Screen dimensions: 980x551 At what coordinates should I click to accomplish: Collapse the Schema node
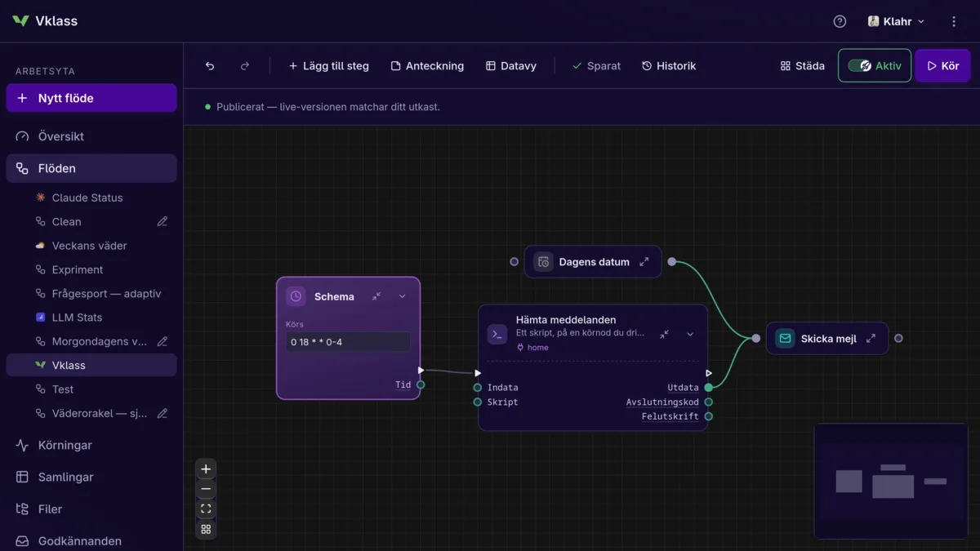[x=376, y=296]
